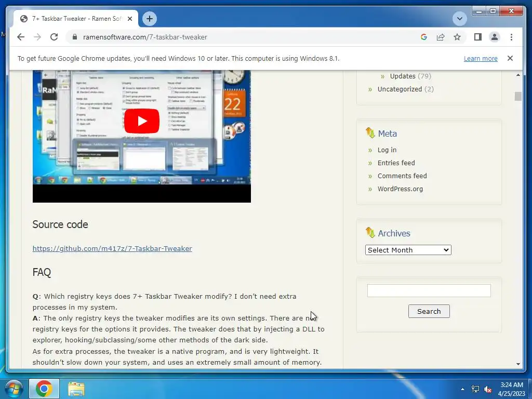Open the Chrome profile avatar
The image size is (532, 399).
tap(495, 37)
